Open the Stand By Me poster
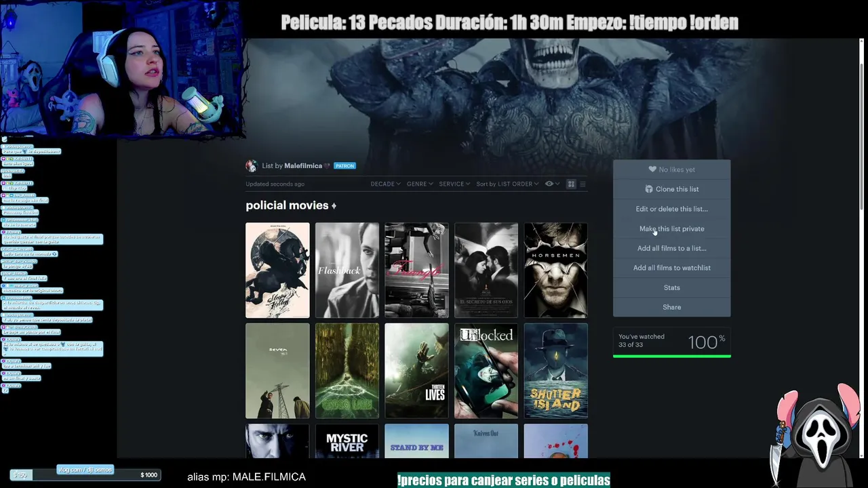 pyautogui.click(x=416, y=441)
